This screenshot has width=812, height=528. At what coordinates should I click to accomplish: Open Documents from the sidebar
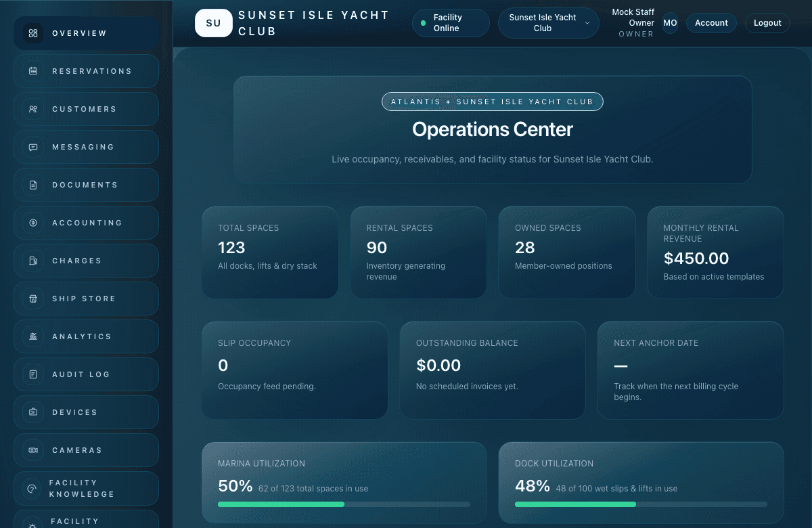[x=86, y=185]
